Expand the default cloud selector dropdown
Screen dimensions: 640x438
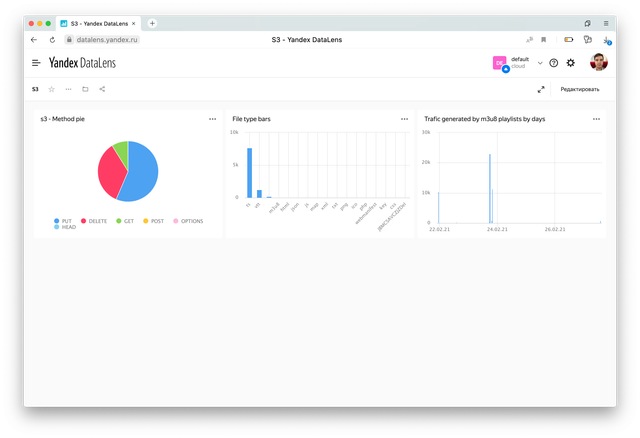pos(540,62)
